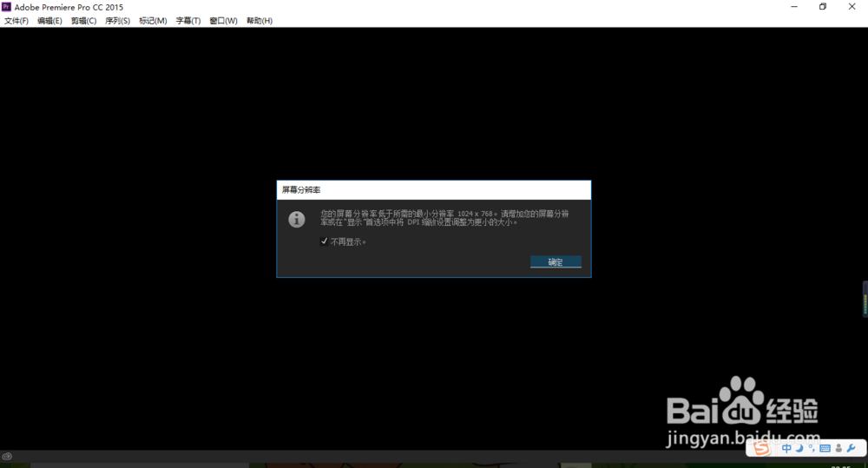Click the resolution warning message text
The width and height of the screenshot is (868, 468).
444,218
